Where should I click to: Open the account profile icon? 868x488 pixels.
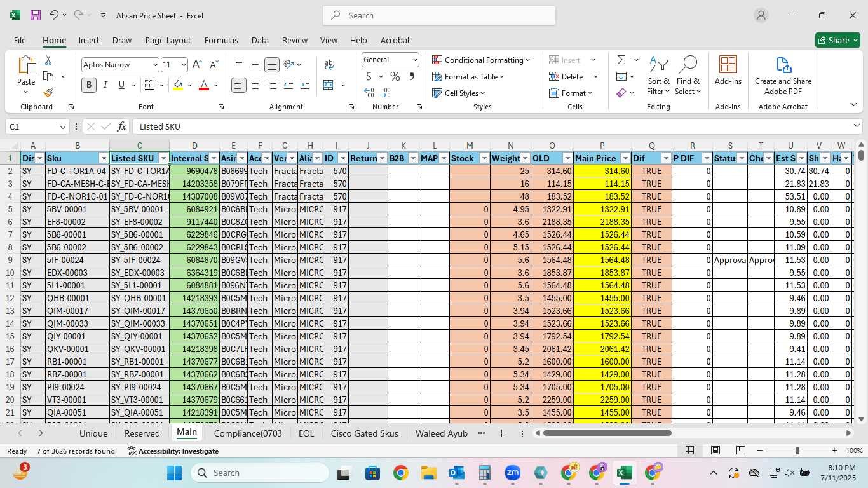click(x=761, y=15)
